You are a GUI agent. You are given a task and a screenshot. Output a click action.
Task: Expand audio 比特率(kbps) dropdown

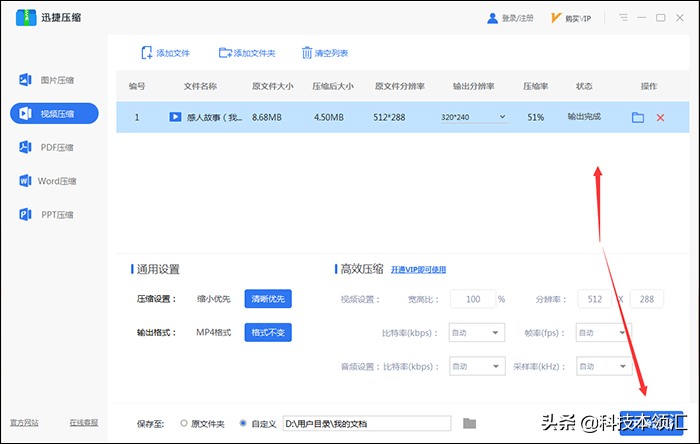477,366
